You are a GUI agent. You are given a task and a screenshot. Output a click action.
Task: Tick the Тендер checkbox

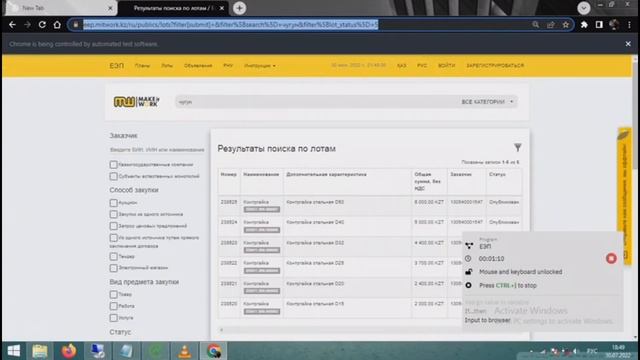click(113, 256)
